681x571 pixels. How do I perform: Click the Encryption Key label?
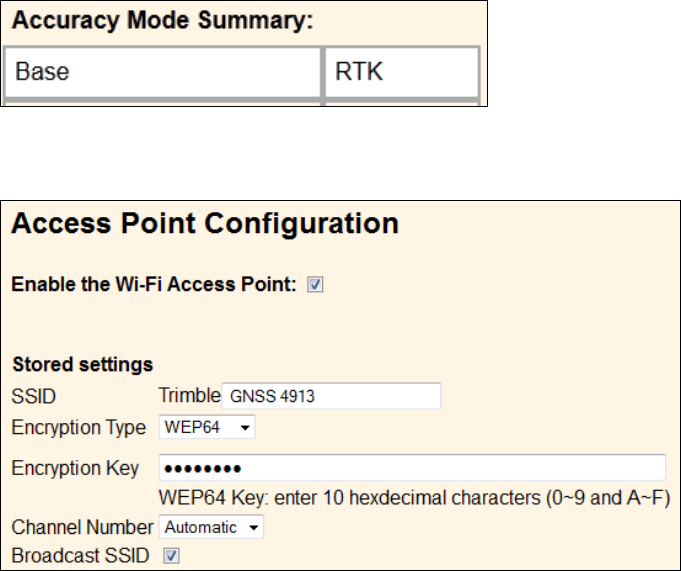75,468
